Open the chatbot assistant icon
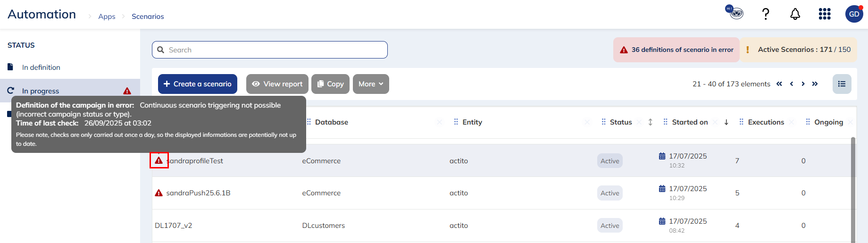The width and height of the screenshot is (868, 243). pyautogui.click(x=734, y=12)
